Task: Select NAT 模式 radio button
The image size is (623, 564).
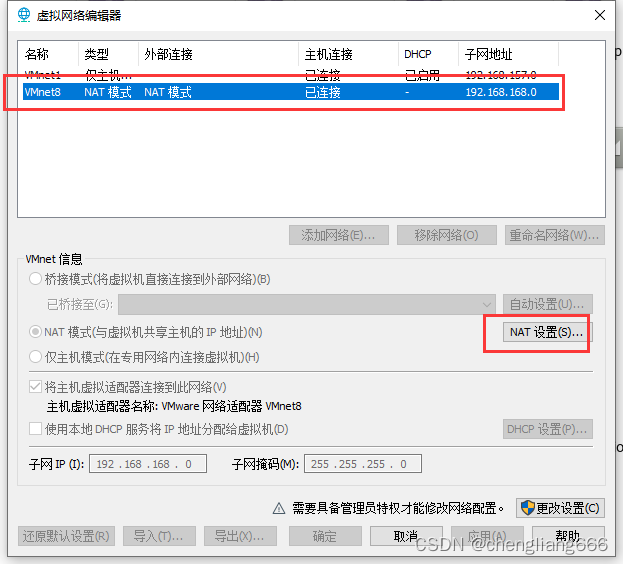Action: 35,332
